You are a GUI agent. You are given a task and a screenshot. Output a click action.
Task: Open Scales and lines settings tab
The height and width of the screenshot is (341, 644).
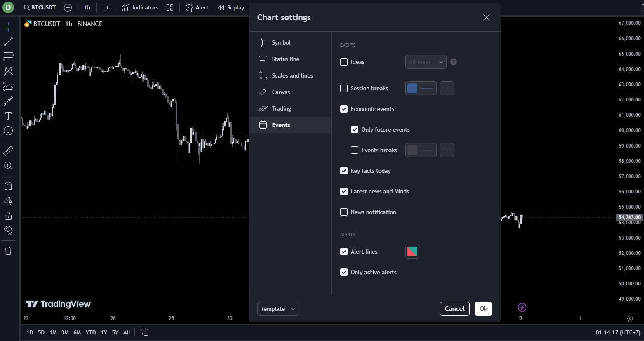point(290,75)
